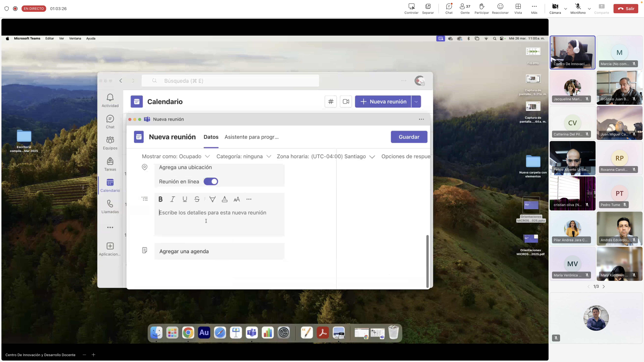This screenshot has height=362, width=644.
Task: Toggle underline formatting
Action: click(x=185, y=199)
